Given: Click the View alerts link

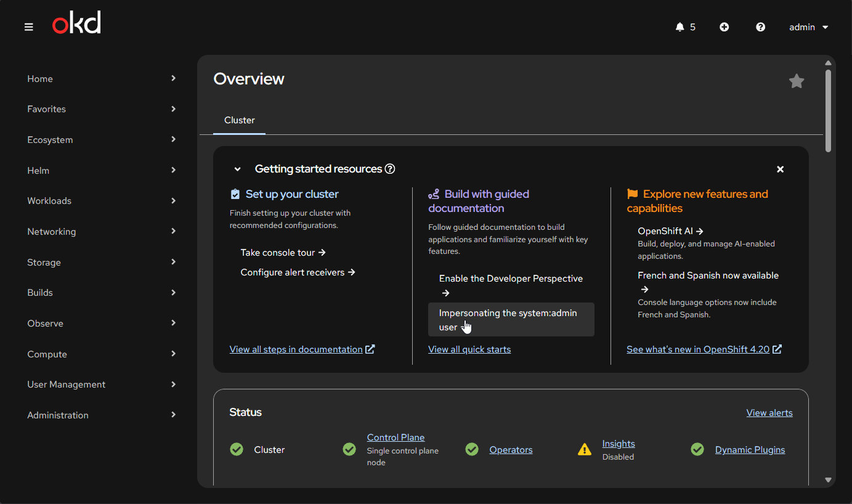Looking at the screenshot, I should 769,413.
